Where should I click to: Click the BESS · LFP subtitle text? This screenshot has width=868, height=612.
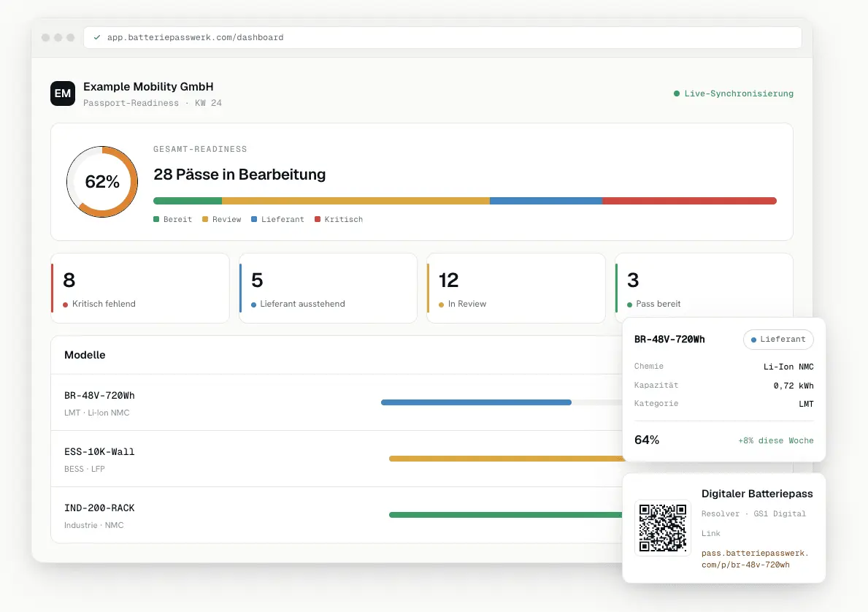tap(84, 469)
